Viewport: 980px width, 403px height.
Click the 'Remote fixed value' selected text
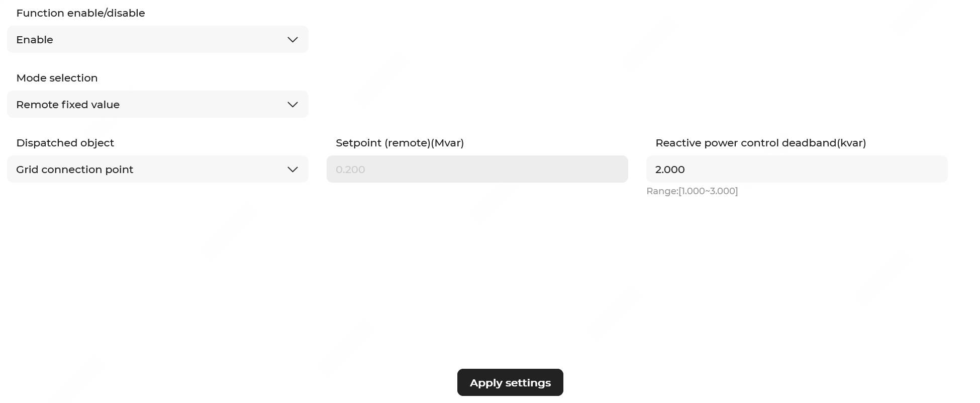68,105
